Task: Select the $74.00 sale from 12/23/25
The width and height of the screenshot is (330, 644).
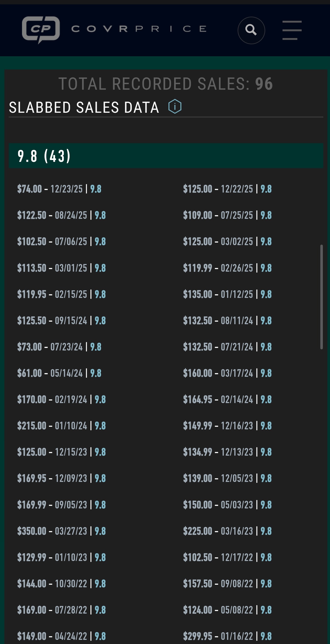Action: click(59, 189)
